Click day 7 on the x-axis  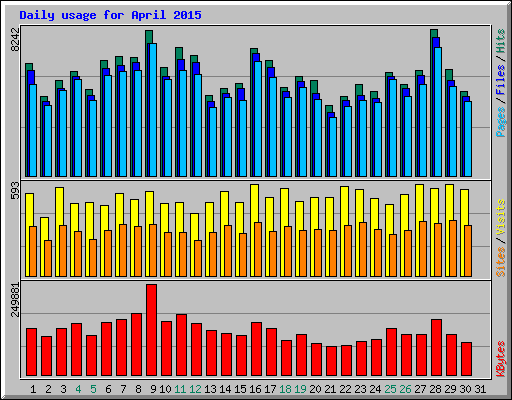123,389
